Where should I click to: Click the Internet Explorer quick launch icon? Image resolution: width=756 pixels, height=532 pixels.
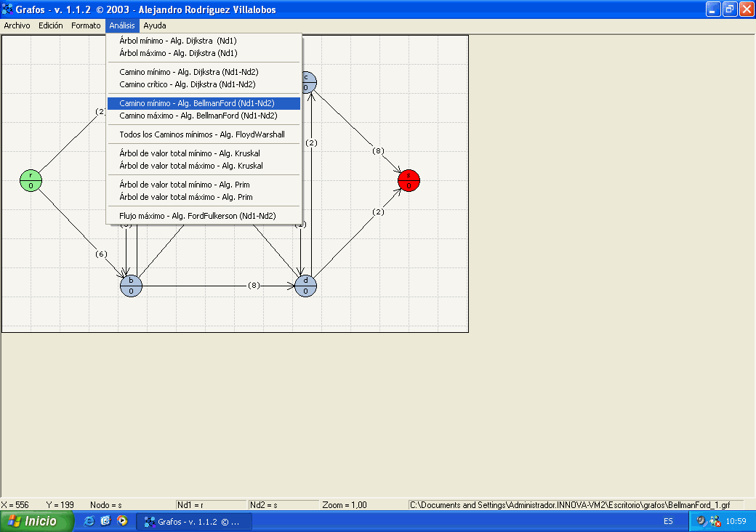coord(89,521)
